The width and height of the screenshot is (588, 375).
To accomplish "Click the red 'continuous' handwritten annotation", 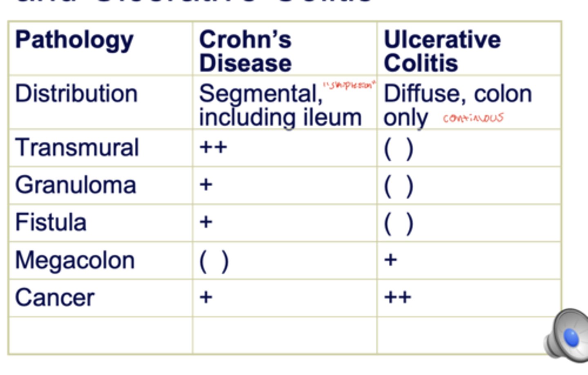I will pyautogui.click(x=473, y=118).
